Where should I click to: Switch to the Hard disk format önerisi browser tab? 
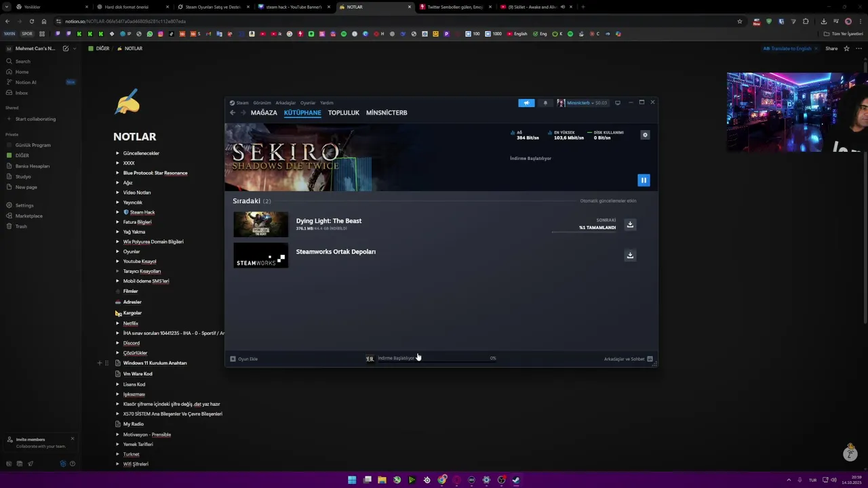click(x=130, y=7)
